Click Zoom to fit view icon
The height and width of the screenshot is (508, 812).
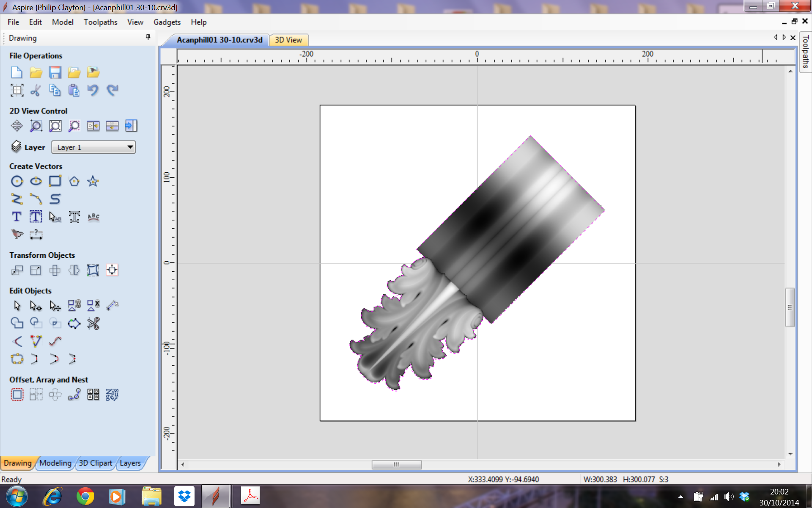tap(55, 126)
